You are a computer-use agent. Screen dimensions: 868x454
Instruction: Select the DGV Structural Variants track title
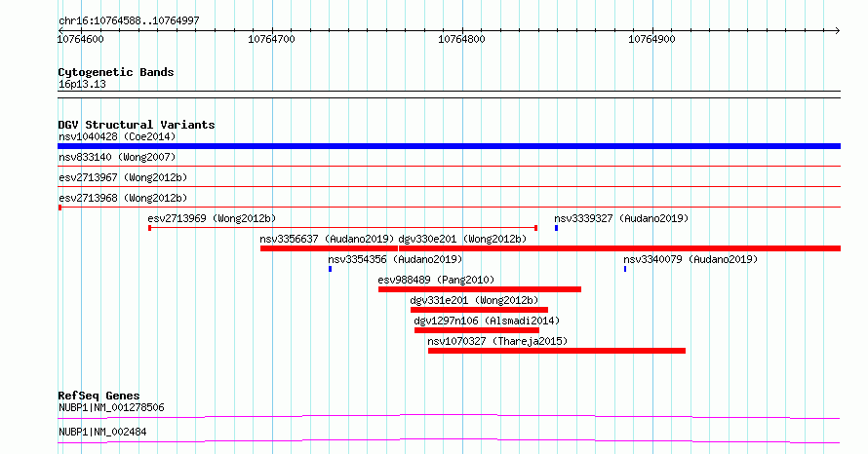(x=137, y=125)
